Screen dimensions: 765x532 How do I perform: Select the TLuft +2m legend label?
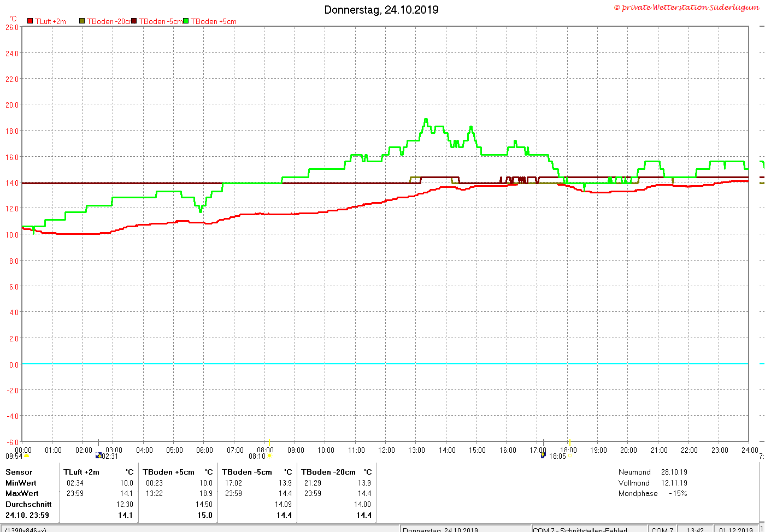(50, 21)
